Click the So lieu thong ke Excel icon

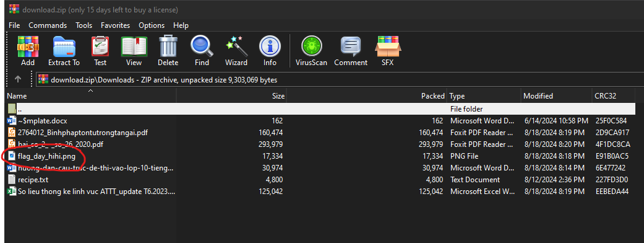click(12, 192)
